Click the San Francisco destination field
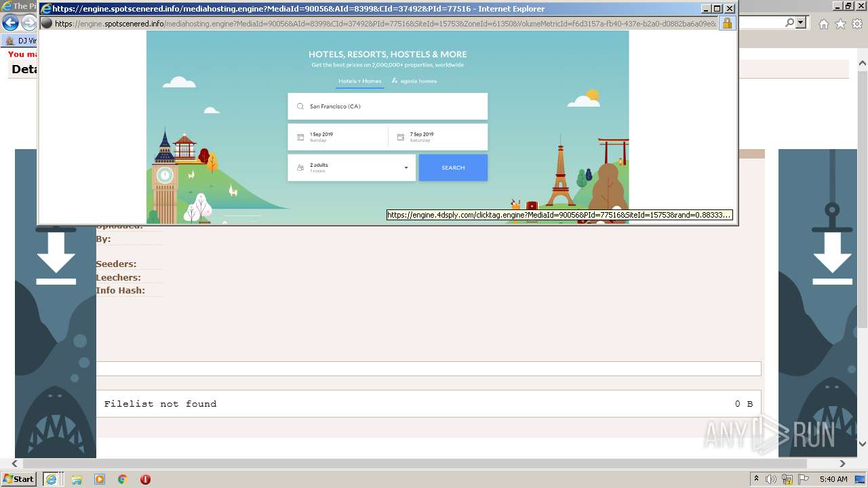Viewport: 868px width, 488px height. point(387,106)
